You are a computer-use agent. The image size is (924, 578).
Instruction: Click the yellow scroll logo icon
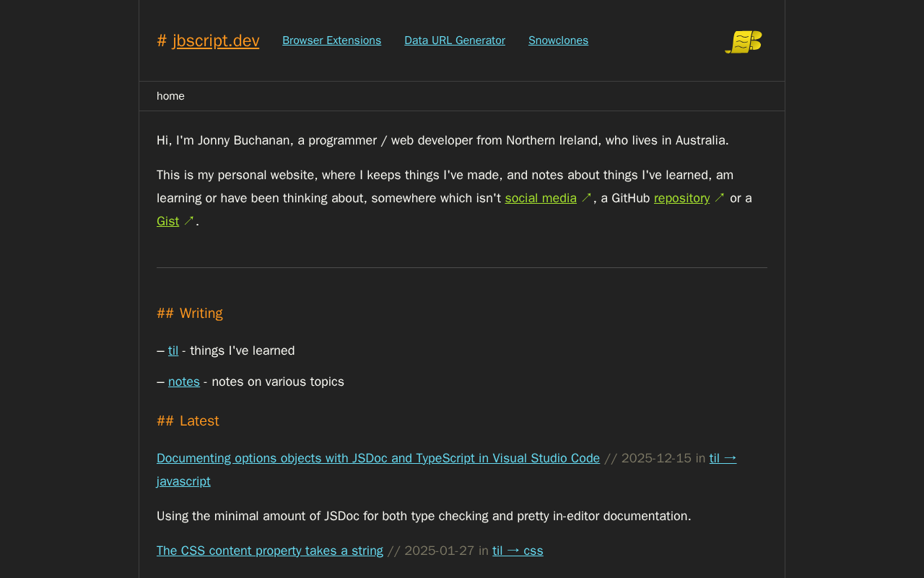click(744, 42)
